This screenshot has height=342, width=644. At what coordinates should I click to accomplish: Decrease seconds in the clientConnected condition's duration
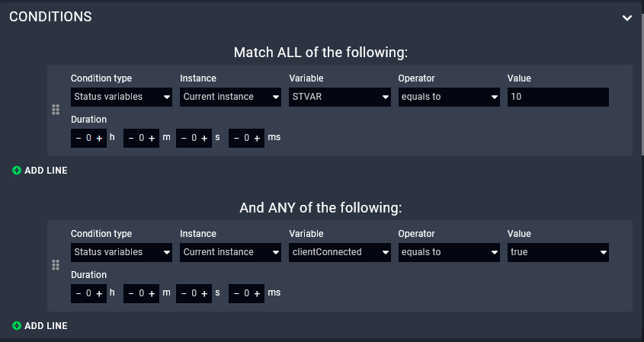tap(184, 292)
